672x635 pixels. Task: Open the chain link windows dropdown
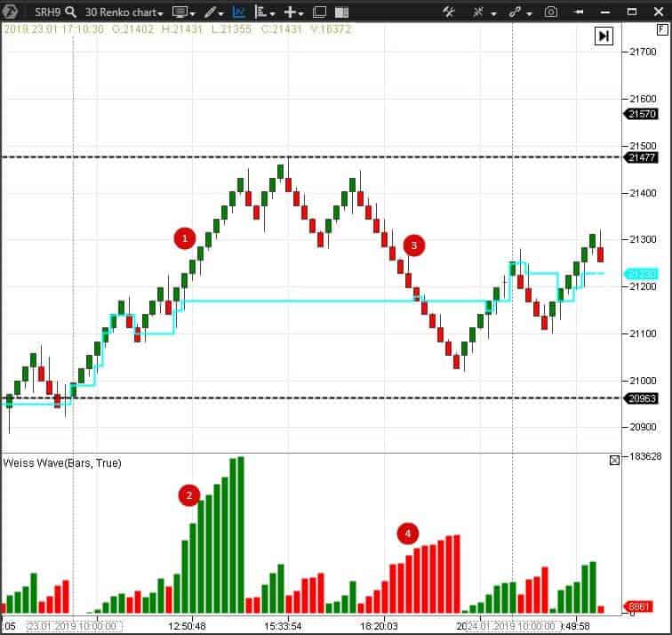[x=520, y=12]
